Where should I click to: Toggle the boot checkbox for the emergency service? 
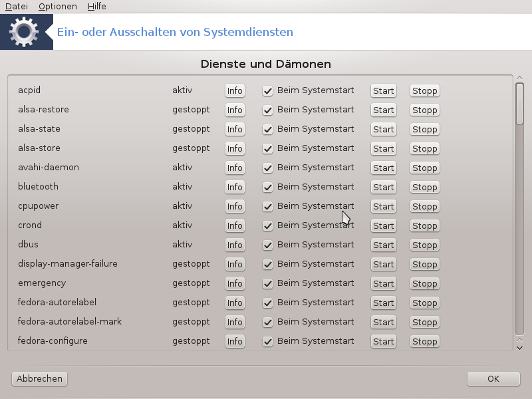point(267,284)
